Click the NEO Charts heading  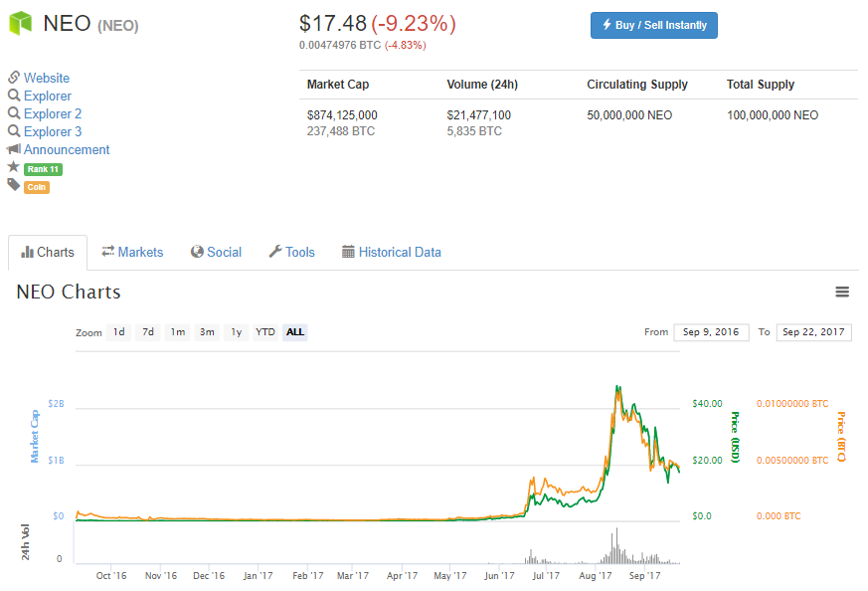(69, 292)
